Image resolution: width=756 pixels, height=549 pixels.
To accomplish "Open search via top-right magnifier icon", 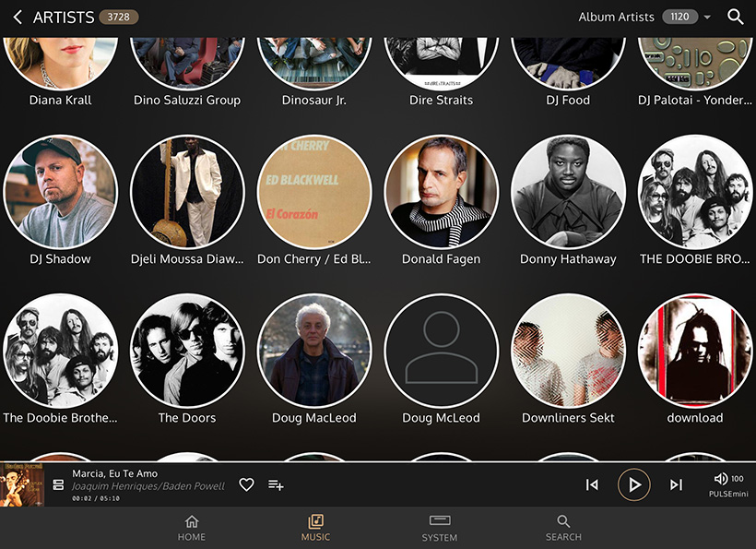I will [x=735, y=18].
